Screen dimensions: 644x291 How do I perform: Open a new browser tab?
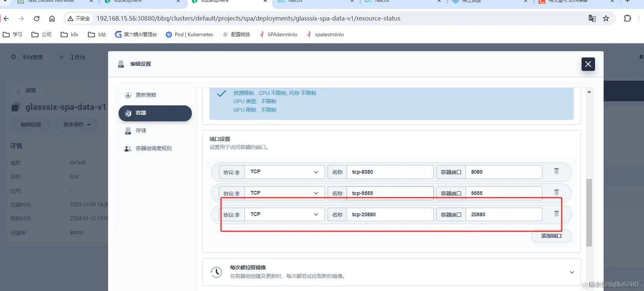628,1
